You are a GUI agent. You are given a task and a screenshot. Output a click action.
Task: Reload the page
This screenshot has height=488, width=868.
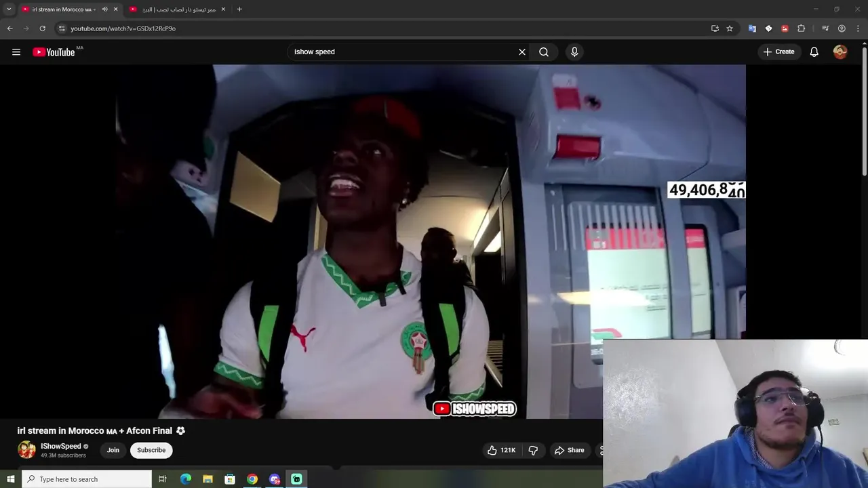tap(42, 28)
